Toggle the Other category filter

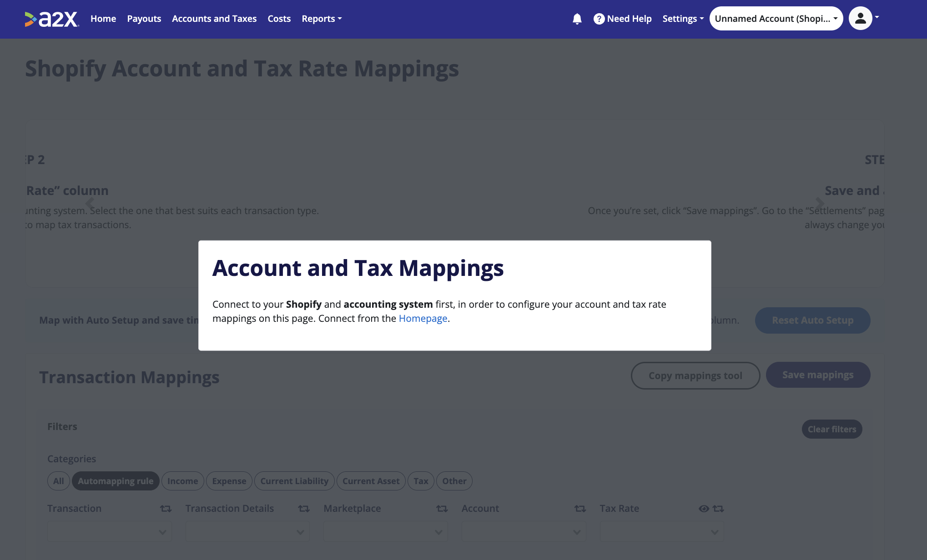(454, 481)
